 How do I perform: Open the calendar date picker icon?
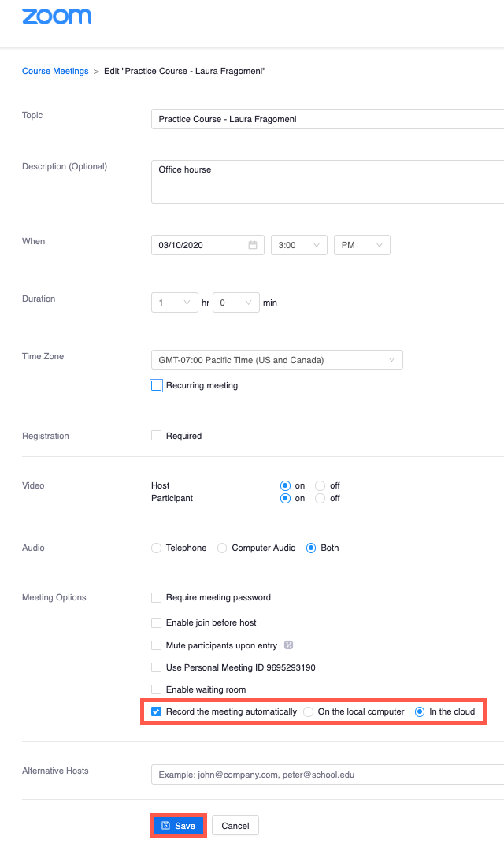point(253,245)
